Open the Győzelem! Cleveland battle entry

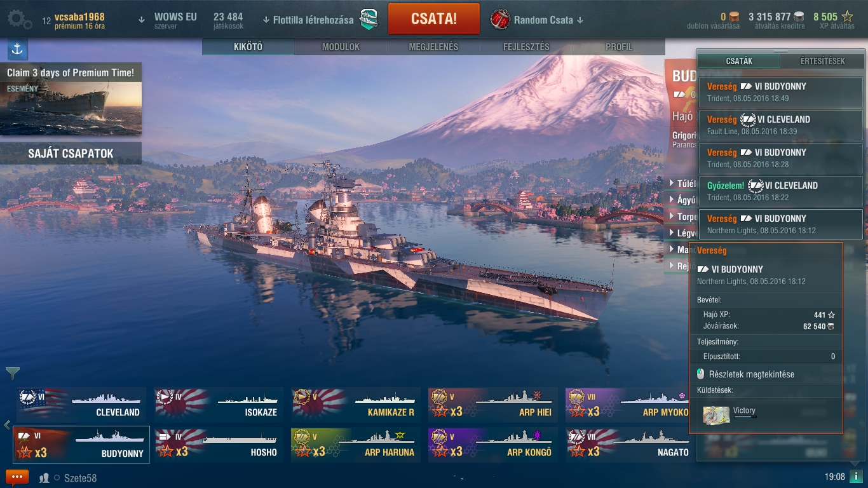coord(781,191)
